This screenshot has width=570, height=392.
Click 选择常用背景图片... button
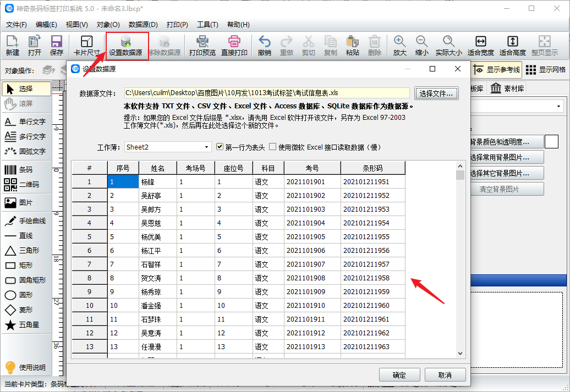[x=507, y=157]
